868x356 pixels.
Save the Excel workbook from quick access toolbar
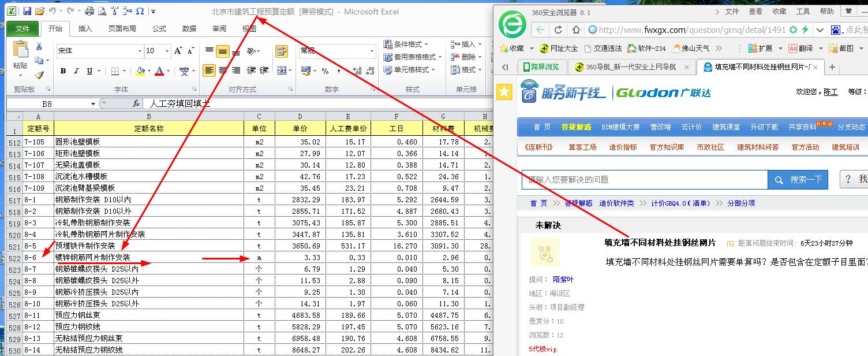coord(27,11)
